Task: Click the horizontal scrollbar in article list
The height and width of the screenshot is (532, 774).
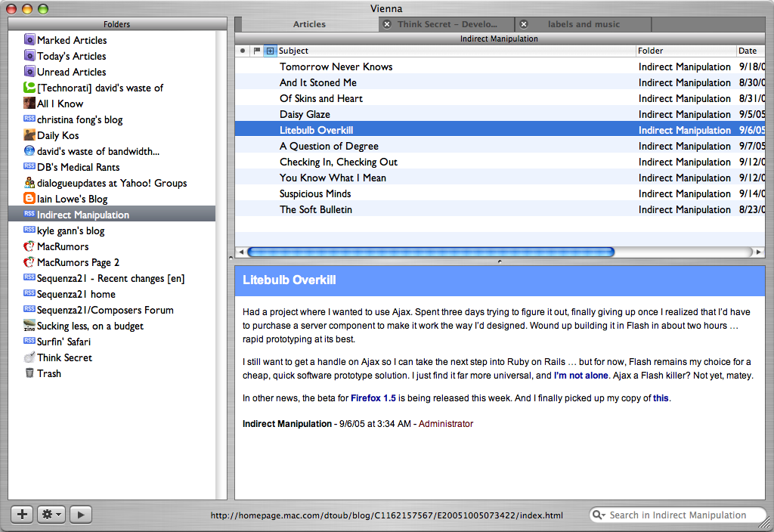Action: tap(430, 252)
